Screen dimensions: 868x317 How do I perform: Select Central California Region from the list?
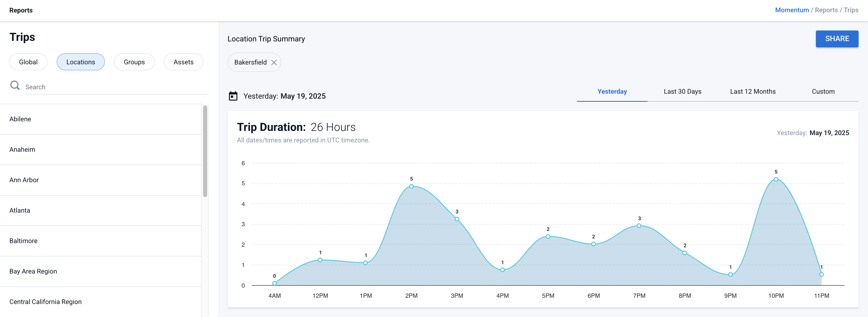(x=46, y=302)
